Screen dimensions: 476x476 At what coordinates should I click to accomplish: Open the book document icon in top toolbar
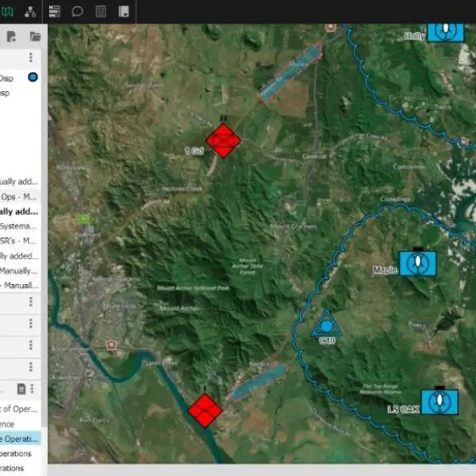point(123,11)
